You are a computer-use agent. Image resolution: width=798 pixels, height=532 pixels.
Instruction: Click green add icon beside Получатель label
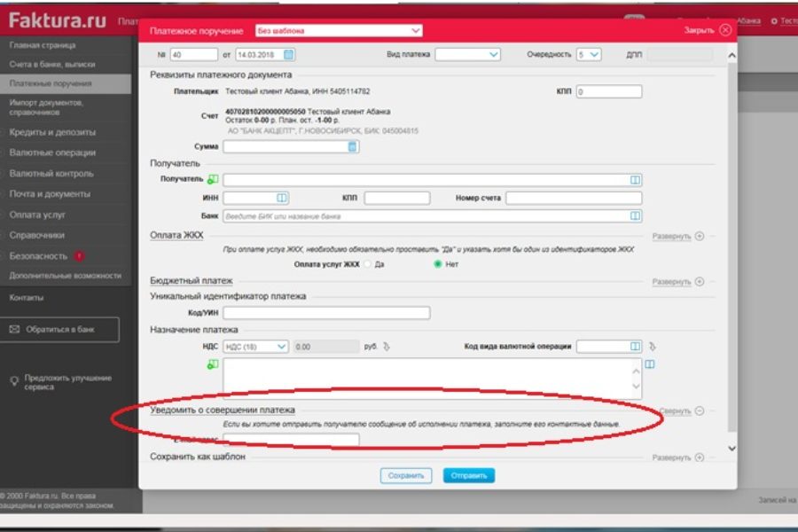click(x=213, y=180)
